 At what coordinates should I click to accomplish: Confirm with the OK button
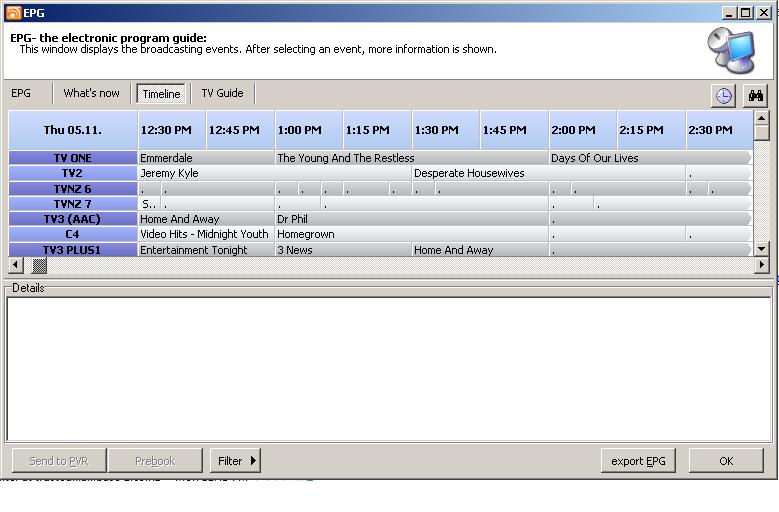726,461
